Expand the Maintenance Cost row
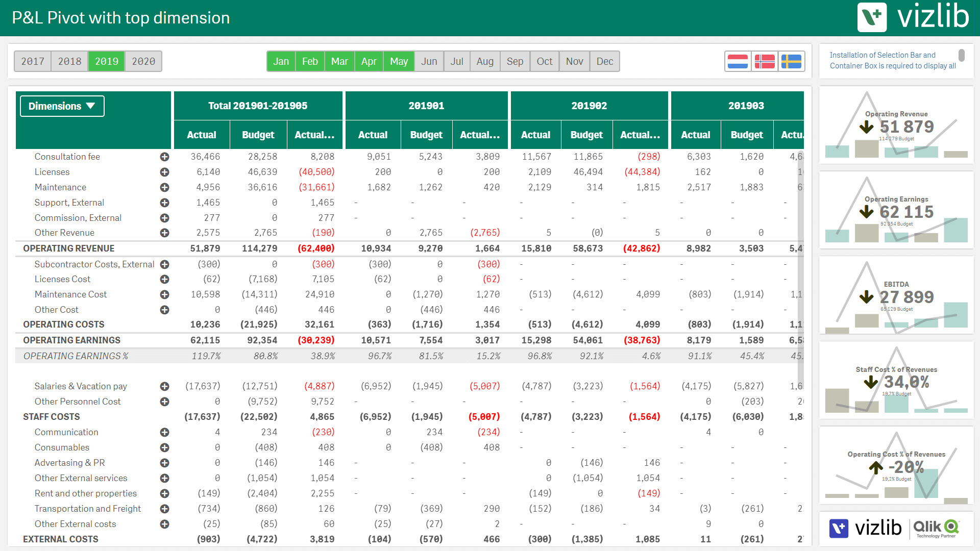Image resolution: width=980 pixels, height=551 pixels. click(164, 294)
